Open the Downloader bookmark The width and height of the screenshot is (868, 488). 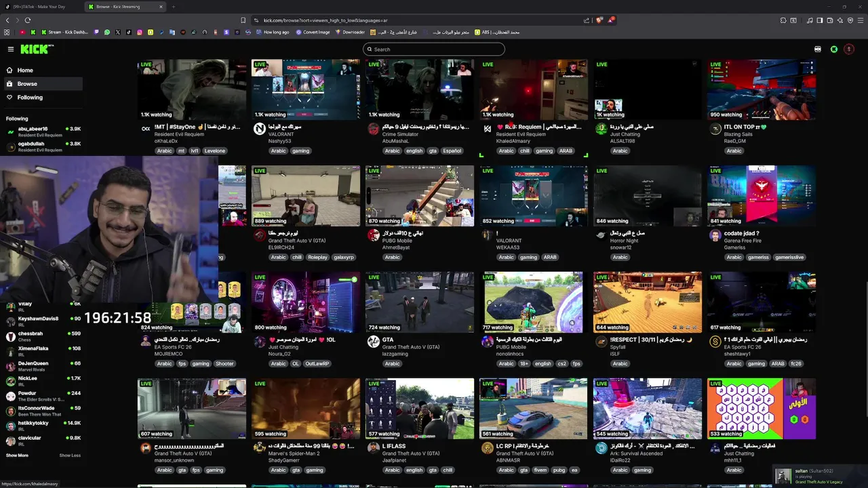[350, 32]
